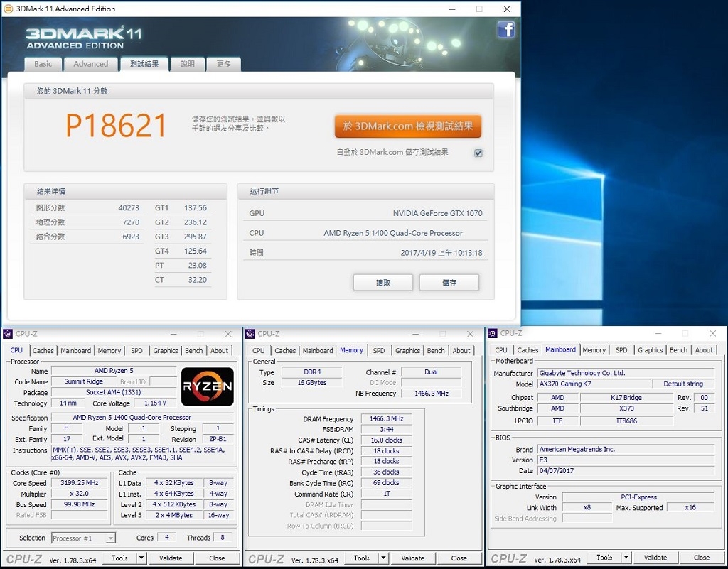
Task: Open the Processor #1 selection dropdown
Action: 83,538
